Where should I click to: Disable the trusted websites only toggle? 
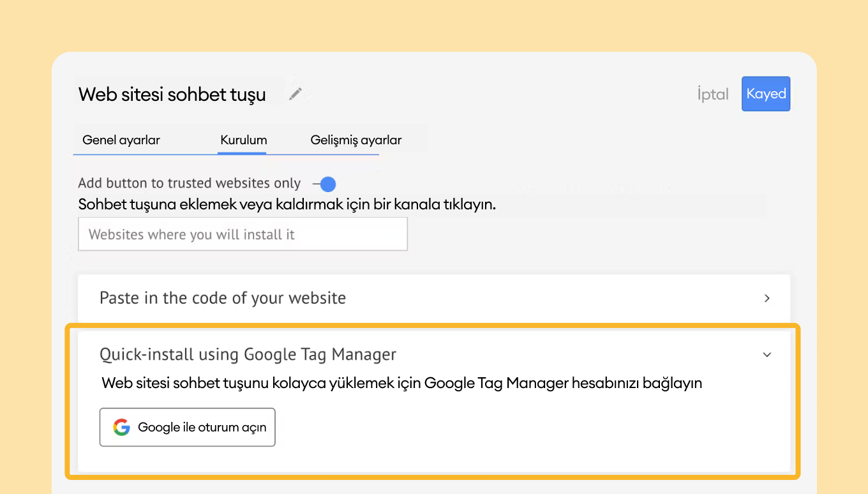pyautogui.click(x=325, y=184)
